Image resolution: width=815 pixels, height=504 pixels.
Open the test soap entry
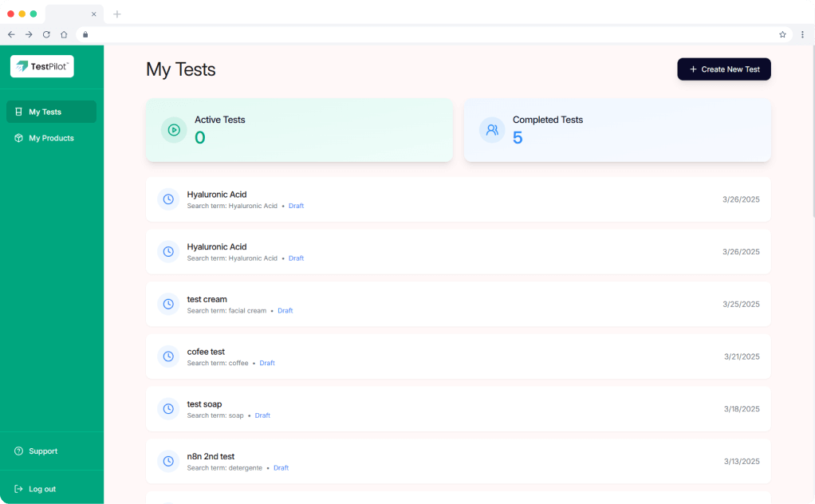click(459, 409)
